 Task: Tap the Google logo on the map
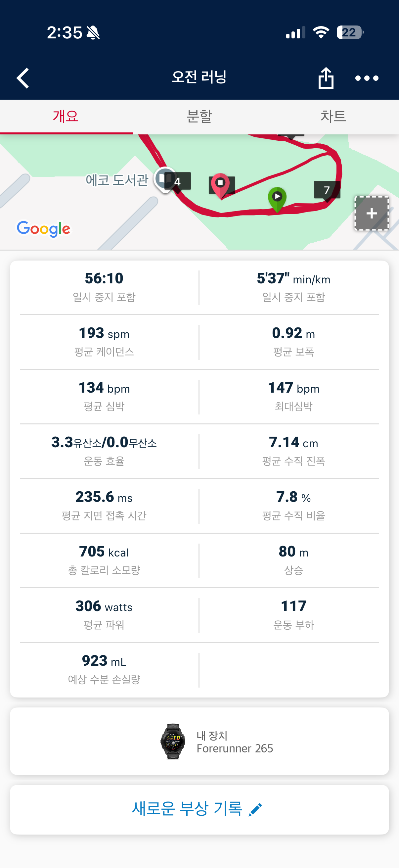(x=44, y=229)
